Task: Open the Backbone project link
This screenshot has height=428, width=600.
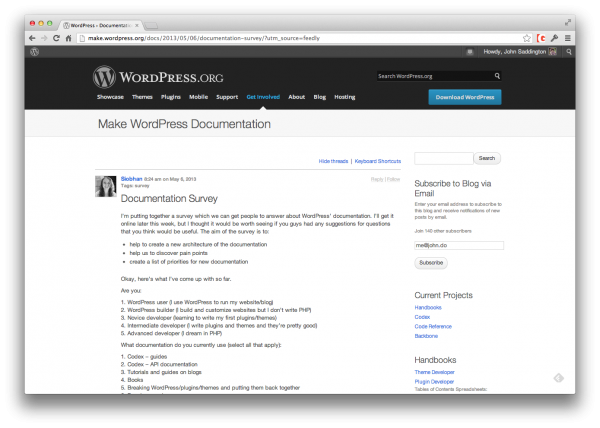Action: click(x=426, y=336)
